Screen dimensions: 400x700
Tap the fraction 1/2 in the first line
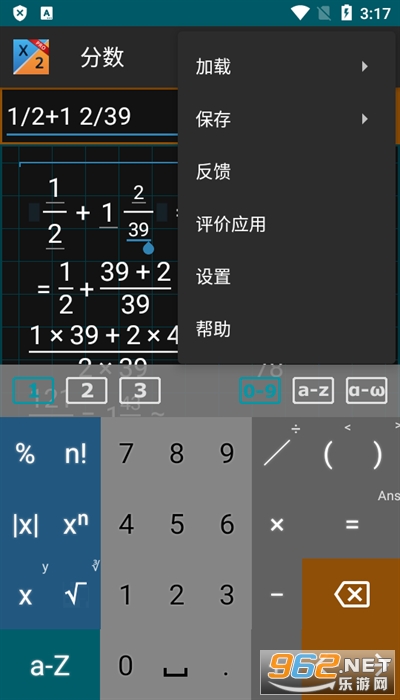pos(54,214)
